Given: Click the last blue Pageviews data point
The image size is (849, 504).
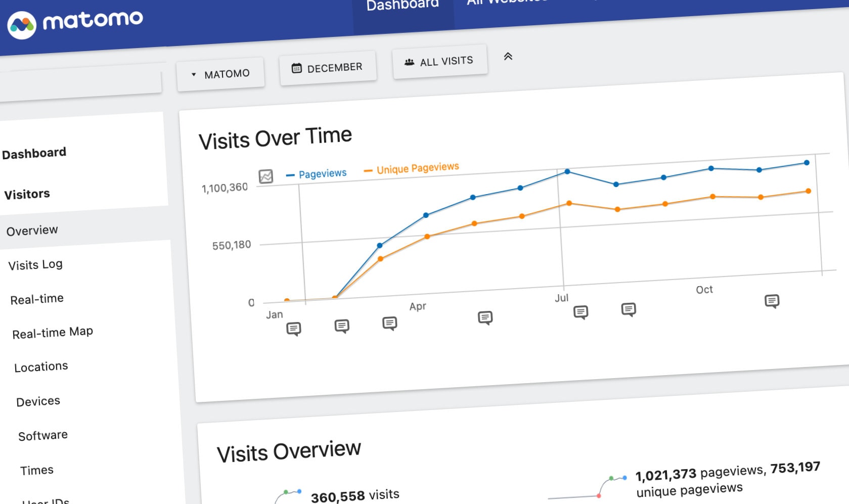Looking at the screenshot, I should [807, 163].
